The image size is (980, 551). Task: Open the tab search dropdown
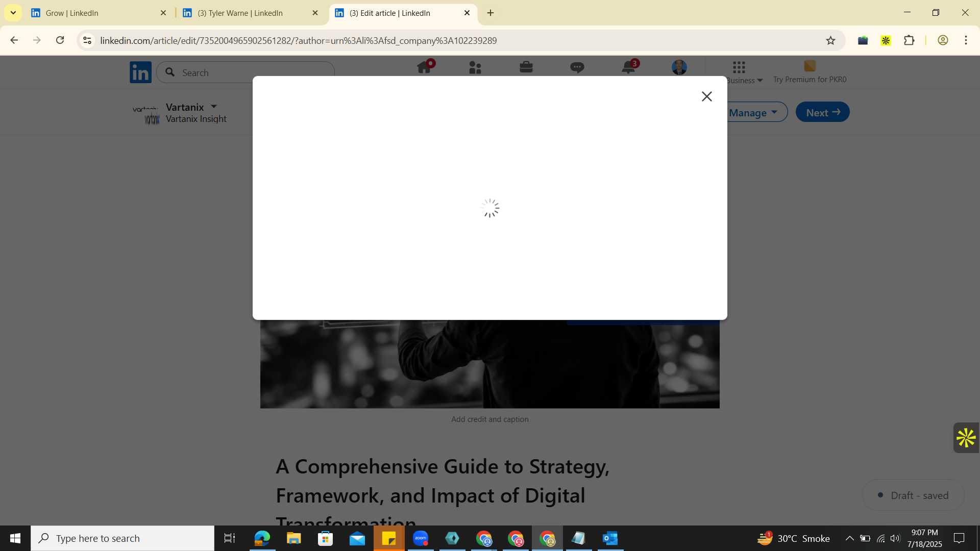pos(13,13)
